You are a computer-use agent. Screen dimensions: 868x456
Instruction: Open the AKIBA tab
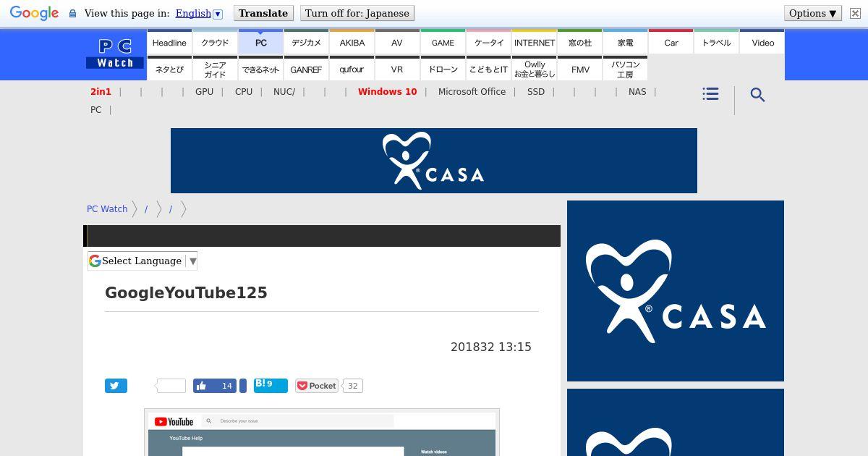click(x=352, y=42)
